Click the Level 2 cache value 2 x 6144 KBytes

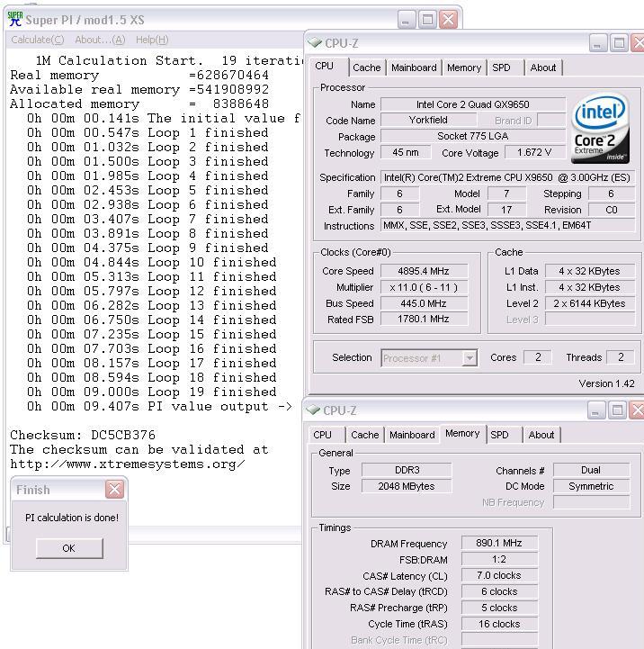590,303
